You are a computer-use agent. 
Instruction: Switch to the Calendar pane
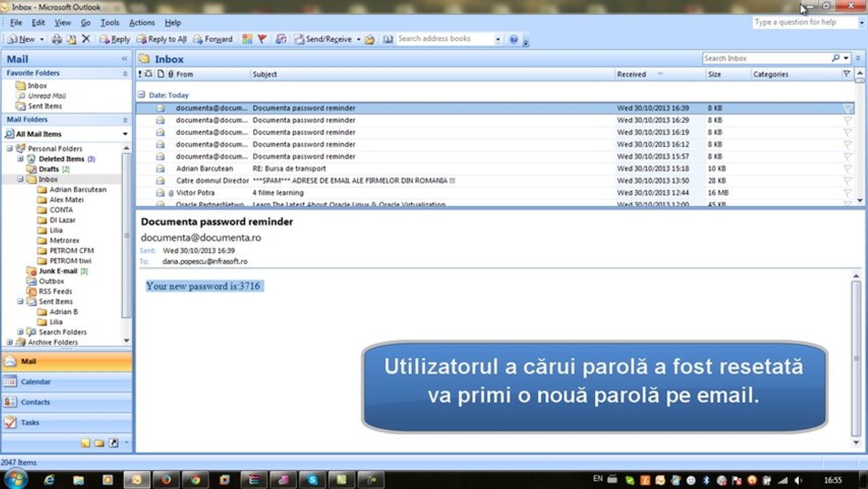click(x=67, y=382)
